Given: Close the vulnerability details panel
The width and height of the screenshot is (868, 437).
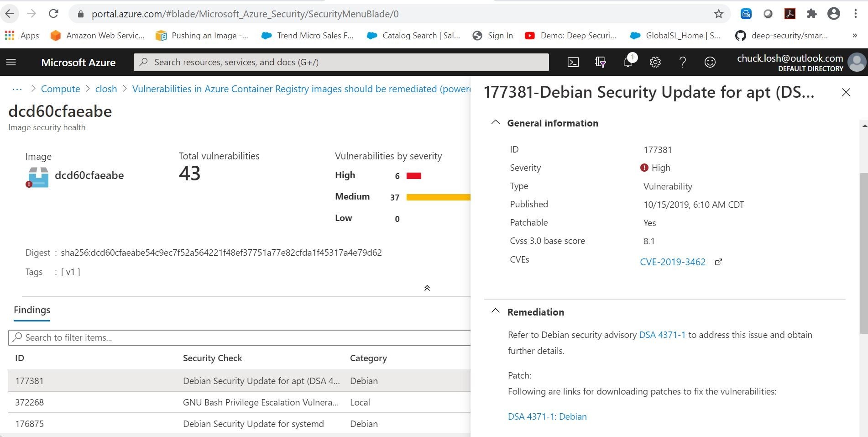Looking at the screenshot, I should click(846, 92).
